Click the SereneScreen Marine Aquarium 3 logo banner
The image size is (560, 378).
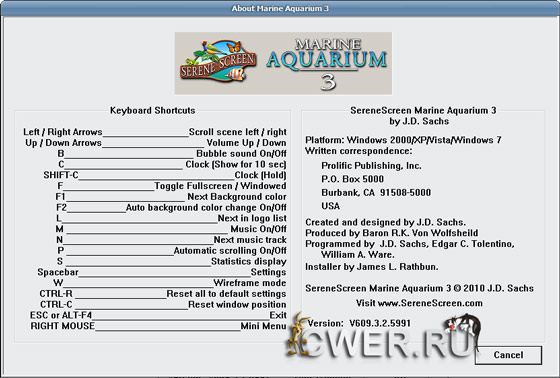(x=283, y=63)
